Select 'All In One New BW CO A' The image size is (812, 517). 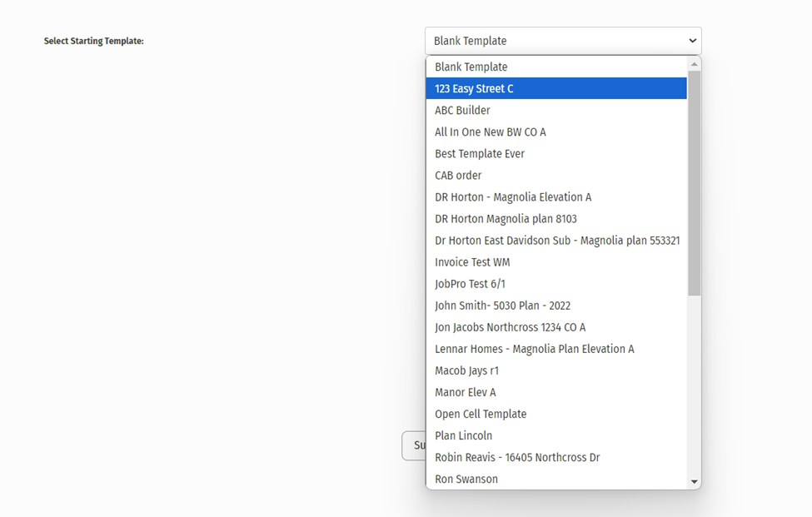coord(491,132)
